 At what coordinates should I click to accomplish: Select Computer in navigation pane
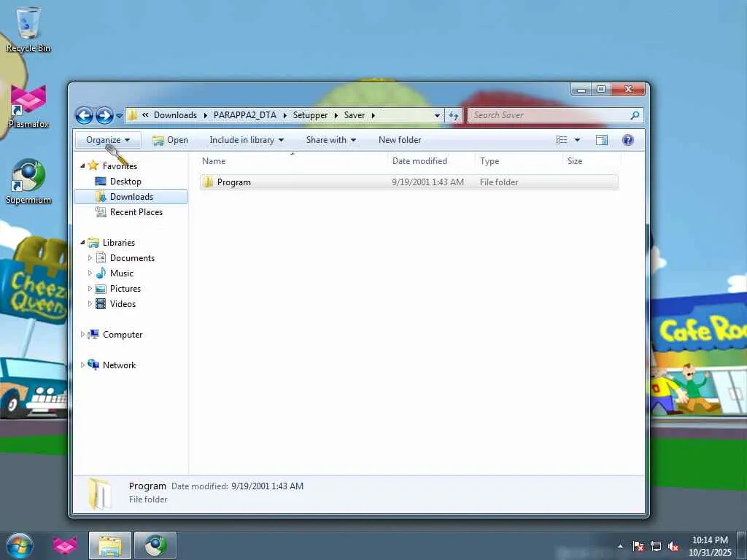click(123, 334)
